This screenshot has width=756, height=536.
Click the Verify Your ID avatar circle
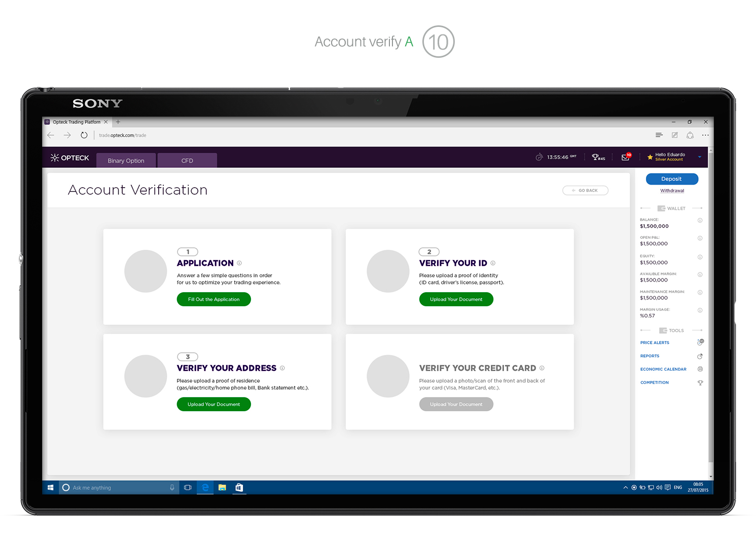[388, 271]
